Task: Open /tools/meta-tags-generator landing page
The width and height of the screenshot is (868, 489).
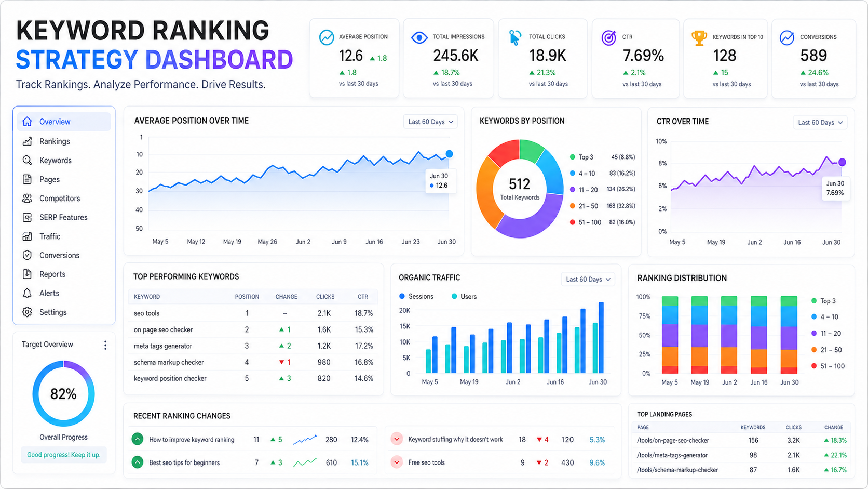Action: click(672, 455)
